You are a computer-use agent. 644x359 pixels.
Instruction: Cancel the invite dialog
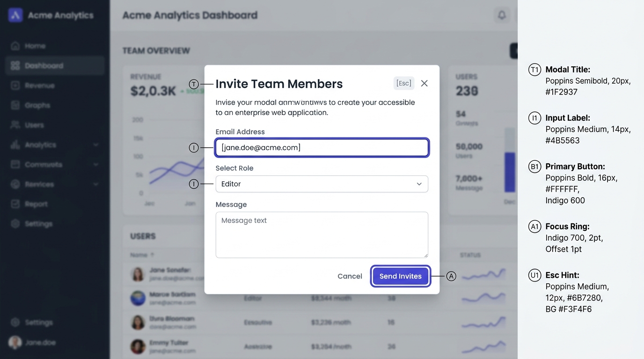click(x=350, y=276)
